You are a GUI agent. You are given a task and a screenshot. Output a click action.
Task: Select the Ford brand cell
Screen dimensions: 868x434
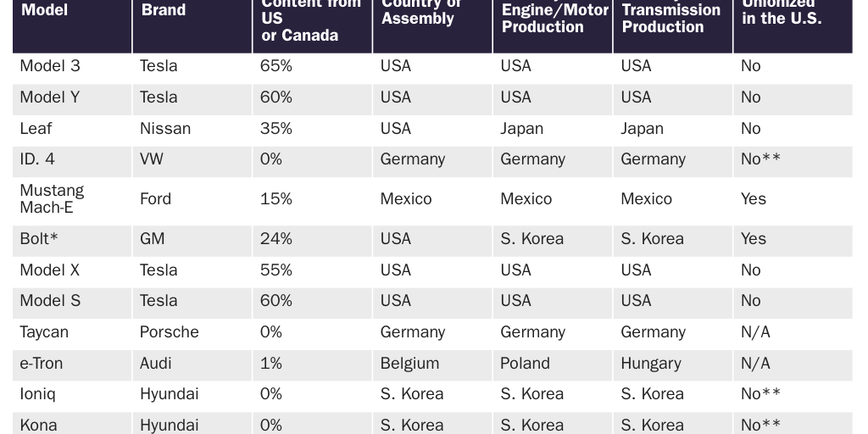coord(156,199)
